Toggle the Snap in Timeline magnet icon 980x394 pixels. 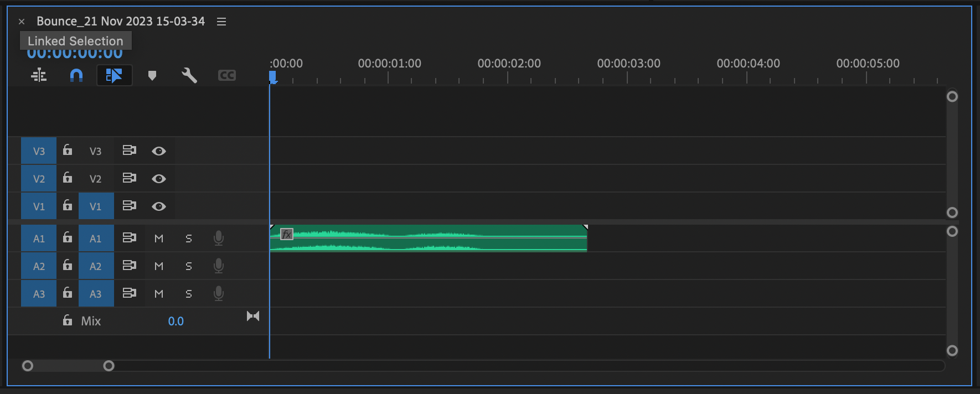pos(76,75)
